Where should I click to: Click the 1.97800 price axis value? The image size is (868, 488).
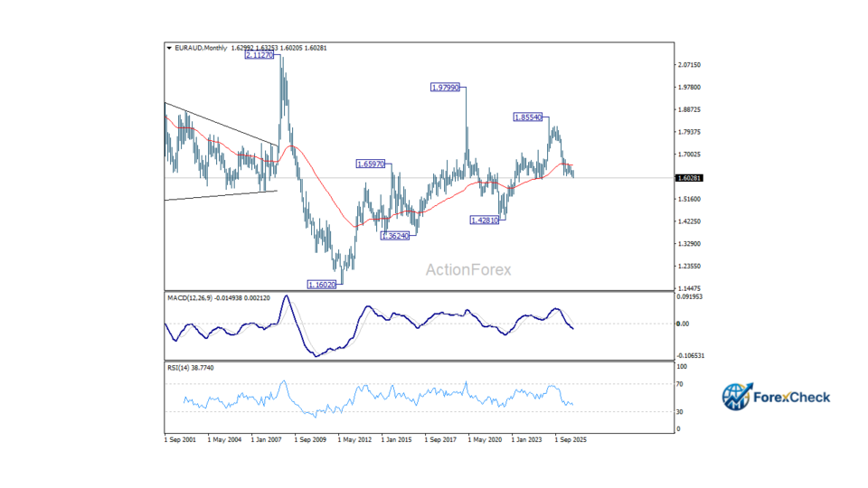[x=689, y=88]
